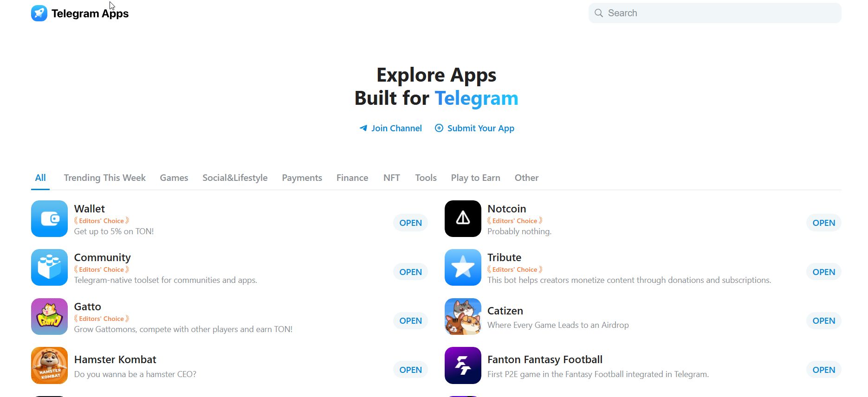This screenshot has height=397, width=868.
Task: Open the Wallet app icon
Action: click(49, 218)
